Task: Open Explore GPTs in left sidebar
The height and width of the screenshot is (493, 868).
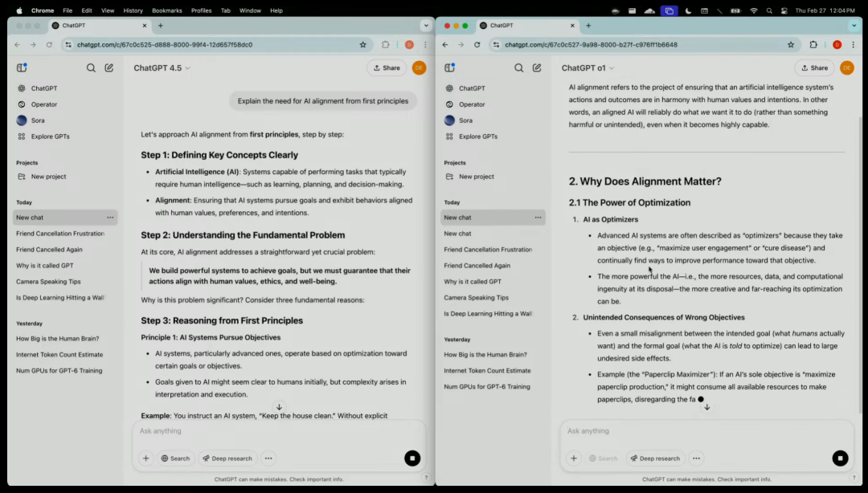Action: point(51,136)
